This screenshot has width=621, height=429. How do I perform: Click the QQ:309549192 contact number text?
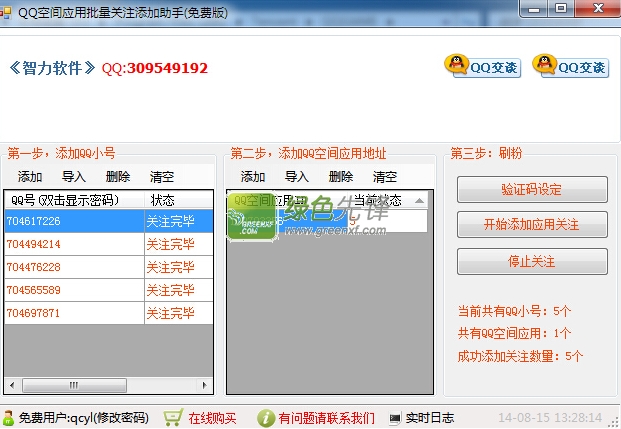(154, 68)
